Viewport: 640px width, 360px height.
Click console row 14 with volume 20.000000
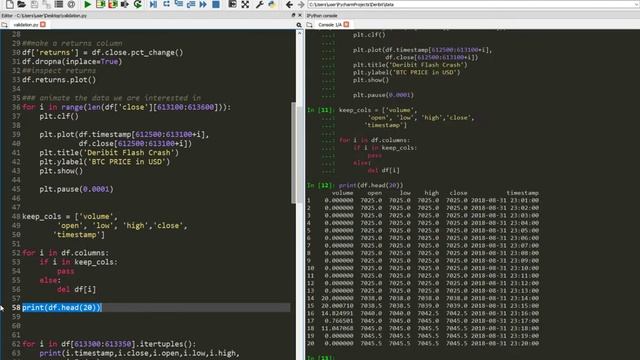423,298
